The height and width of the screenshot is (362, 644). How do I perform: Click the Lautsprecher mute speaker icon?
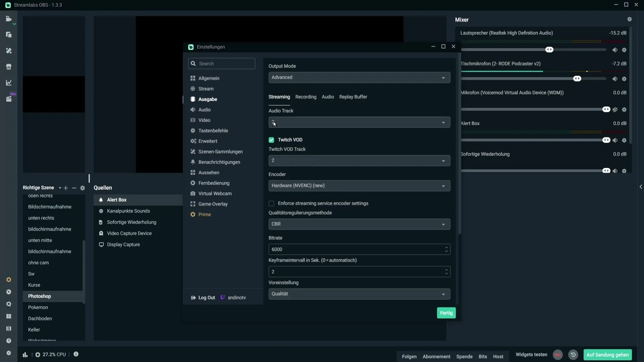614,50
